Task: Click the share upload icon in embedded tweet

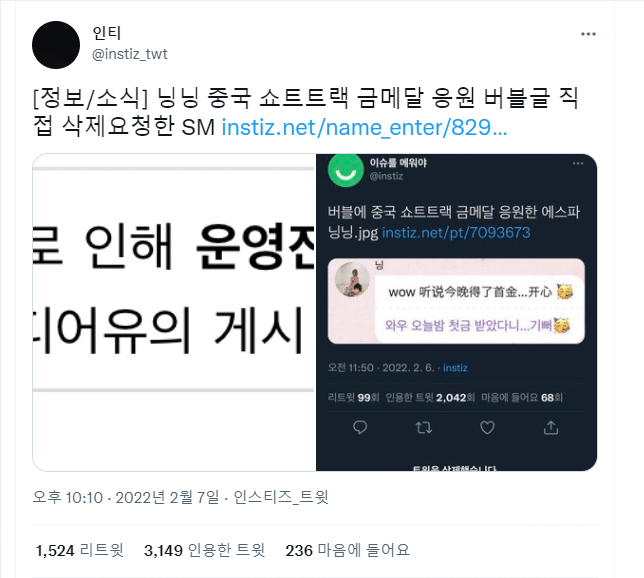Action: pos(551,428)
